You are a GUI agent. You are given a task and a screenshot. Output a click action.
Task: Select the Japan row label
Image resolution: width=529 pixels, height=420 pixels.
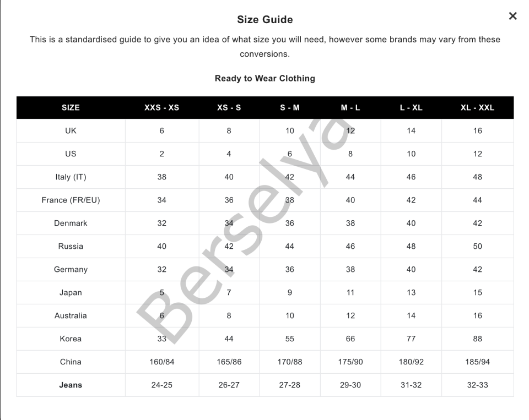71,293
